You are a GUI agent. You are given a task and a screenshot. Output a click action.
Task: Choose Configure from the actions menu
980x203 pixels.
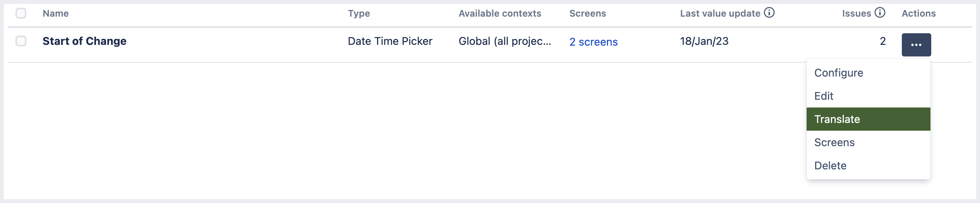coord(839,73)
